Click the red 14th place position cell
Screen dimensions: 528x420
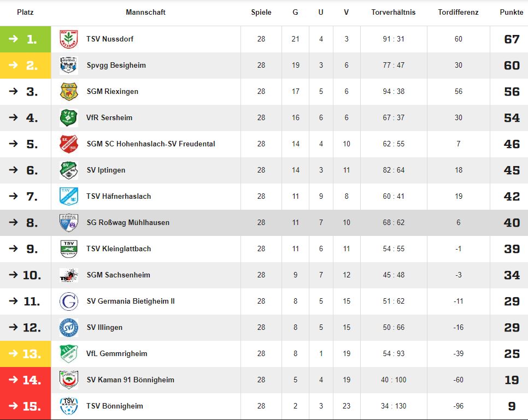[25, 380]
